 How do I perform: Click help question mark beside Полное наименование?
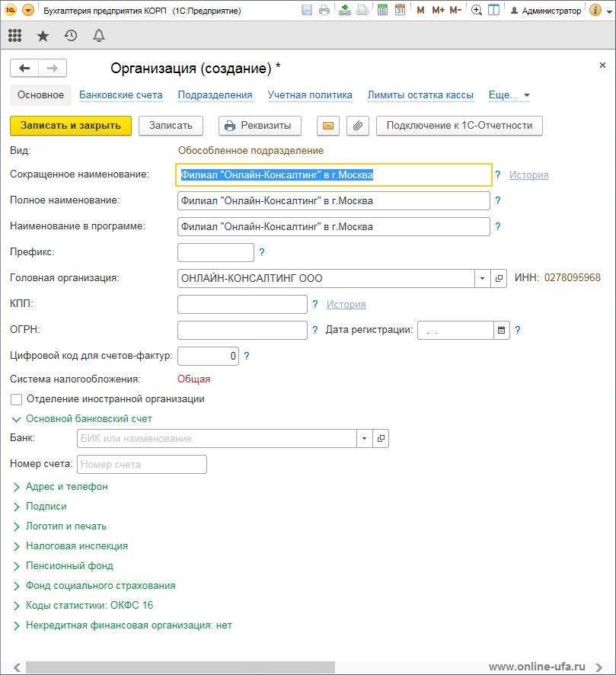tap(498, 200)
